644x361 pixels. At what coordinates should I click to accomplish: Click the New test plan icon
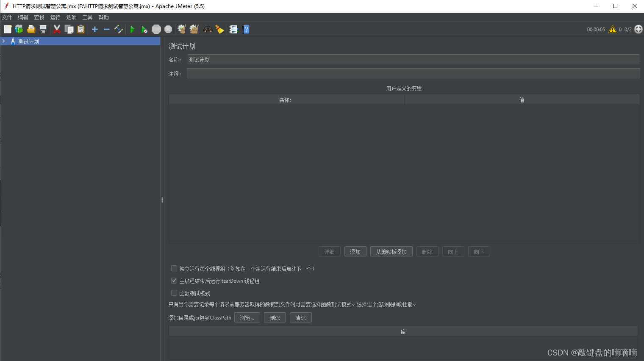(8, 29)
